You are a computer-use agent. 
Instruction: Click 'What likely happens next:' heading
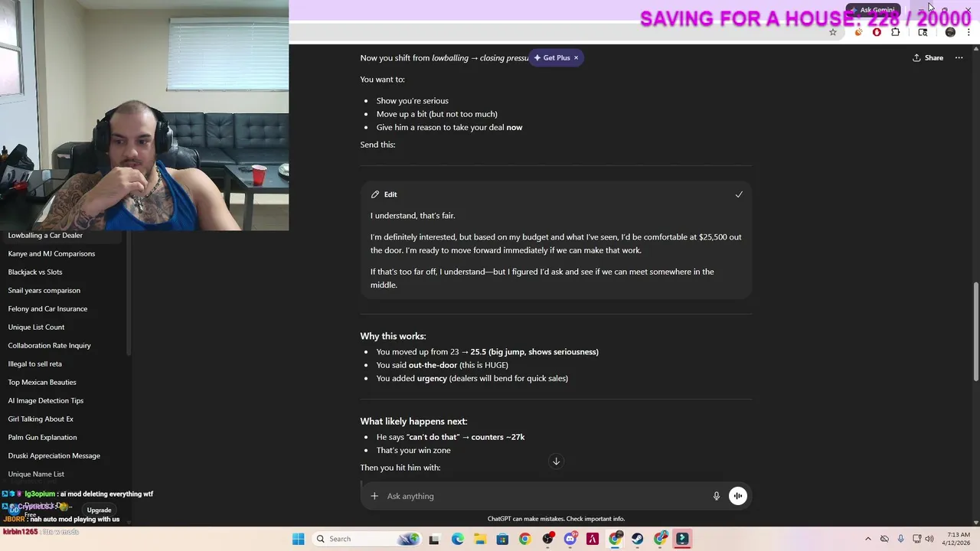[x=413, y=421]
